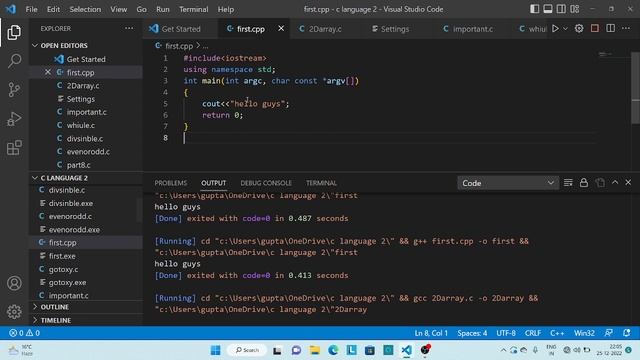Open the output channel dropdown showing Code
This screenshot has width=640, height=360.
pos(507,183)
